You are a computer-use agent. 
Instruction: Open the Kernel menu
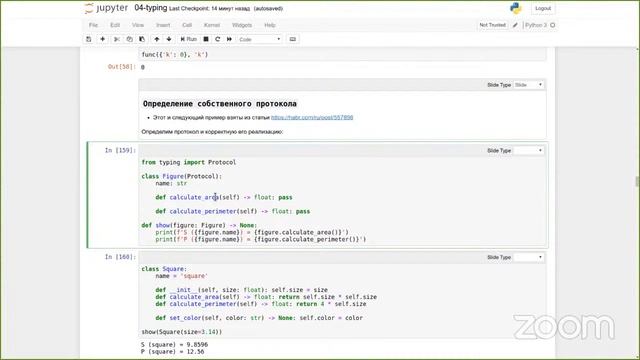point(212,25)
